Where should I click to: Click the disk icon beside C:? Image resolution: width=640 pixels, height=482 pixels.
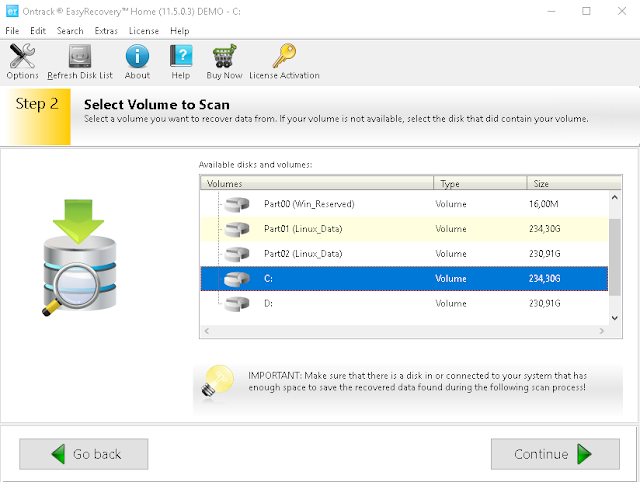point(237,279)
